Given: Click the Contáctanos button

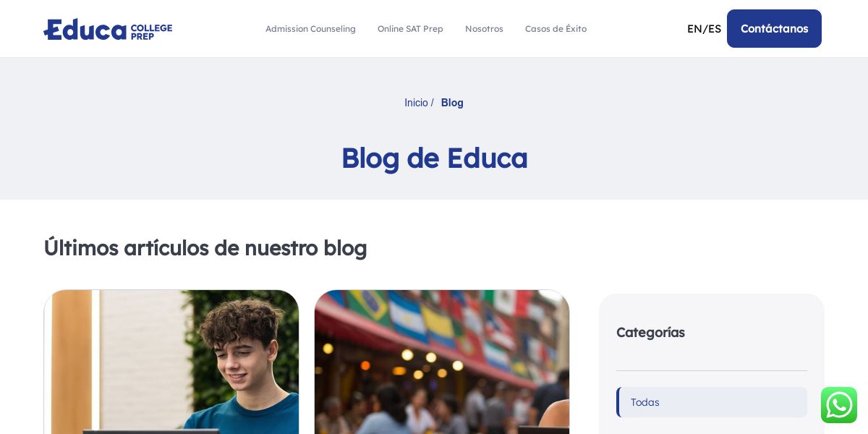Looking at the screenshot, I should click(774, 29).
